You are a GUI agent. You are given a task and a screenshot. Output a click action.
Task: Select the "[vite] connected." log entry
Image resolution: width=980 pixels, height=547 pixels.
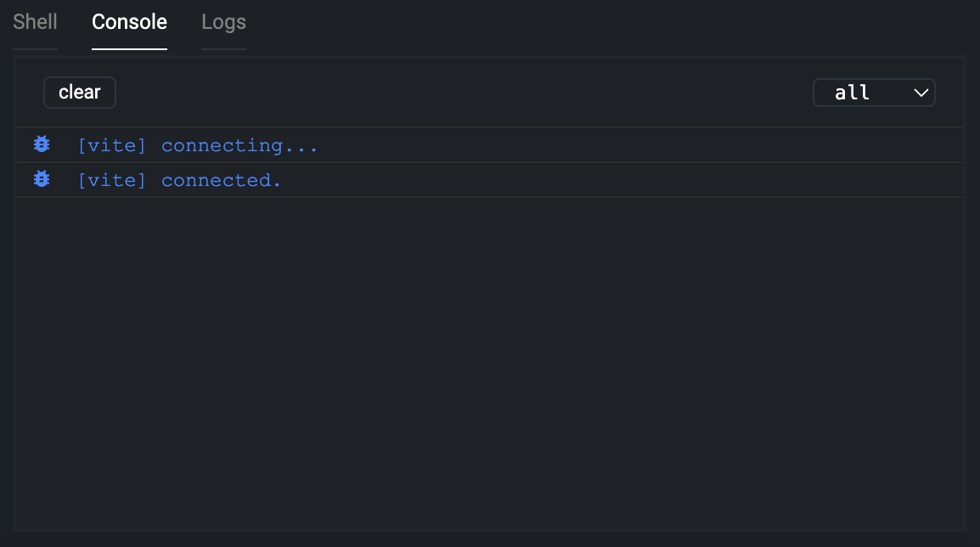179,180
